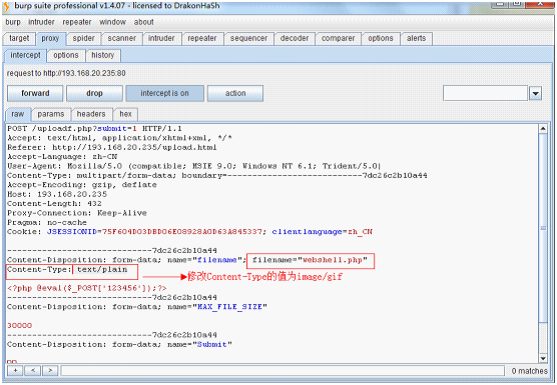
Task: Open the repeater menu in menu bar
Action: pos(77,22)
